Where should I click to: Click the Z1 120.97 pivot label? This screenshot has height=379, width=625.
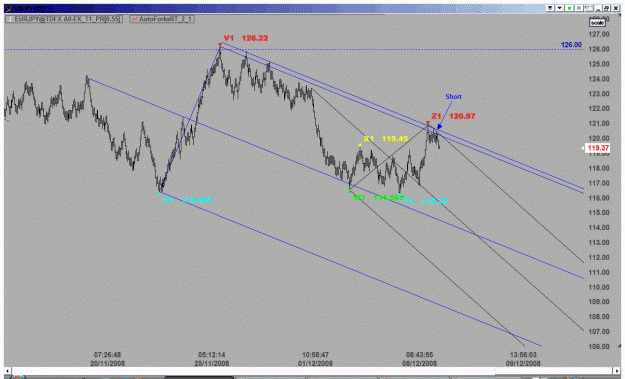coord(453,116)
